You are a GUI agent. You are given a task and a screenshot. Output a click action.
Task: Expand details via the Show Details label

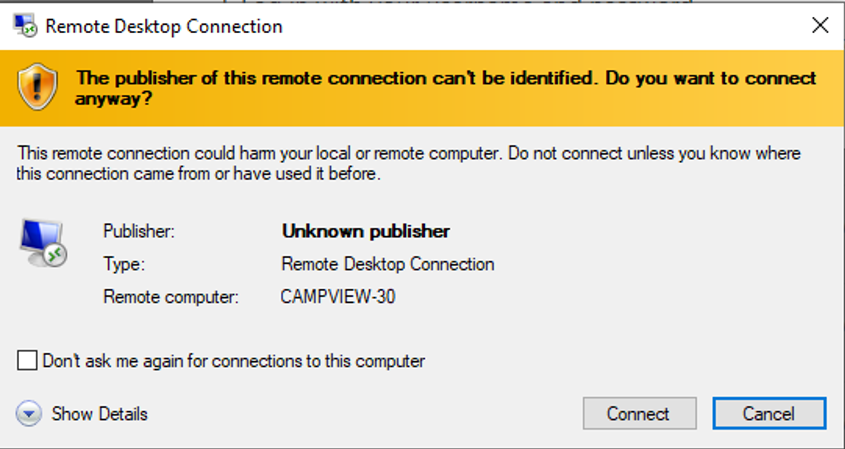click(99, 414)
